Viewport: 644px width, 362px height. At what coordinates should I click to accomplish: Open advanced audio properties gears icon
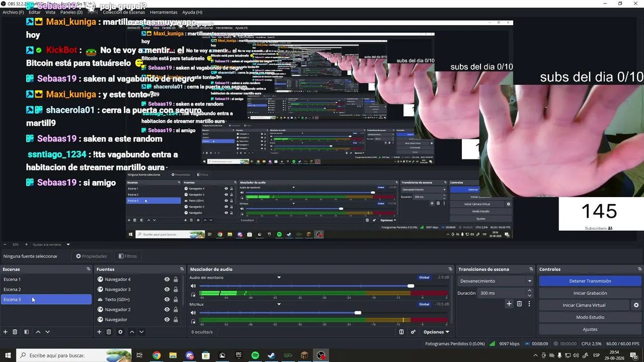tap(413, 332)
